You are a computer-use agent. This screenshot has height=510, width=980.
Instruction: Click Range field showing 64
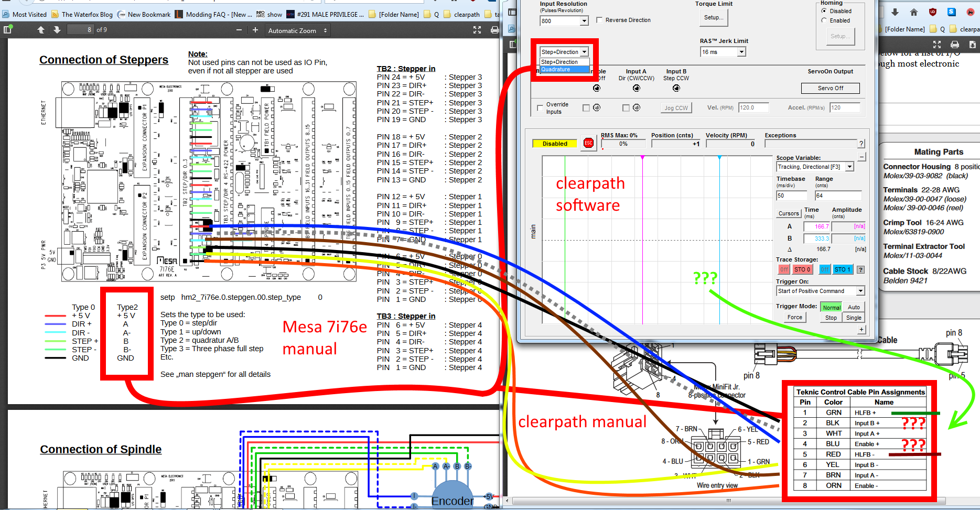pos(838,196)
